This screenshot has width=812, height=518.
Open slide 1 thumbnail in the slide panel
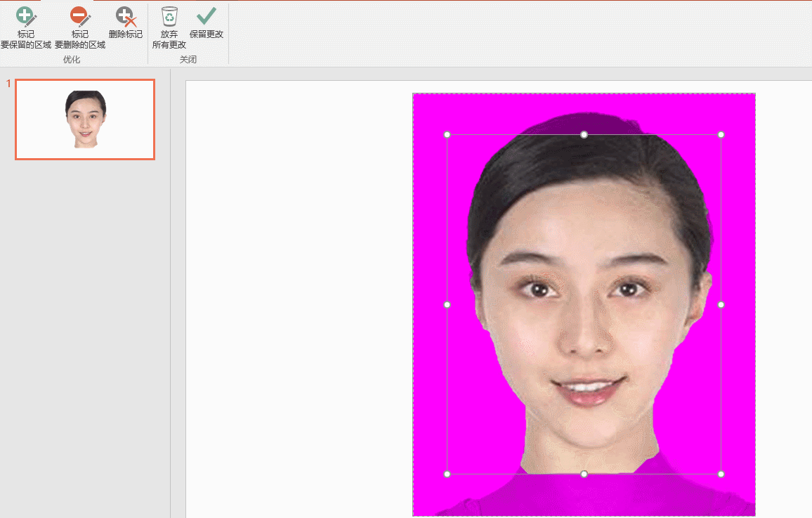pos(85,119)
